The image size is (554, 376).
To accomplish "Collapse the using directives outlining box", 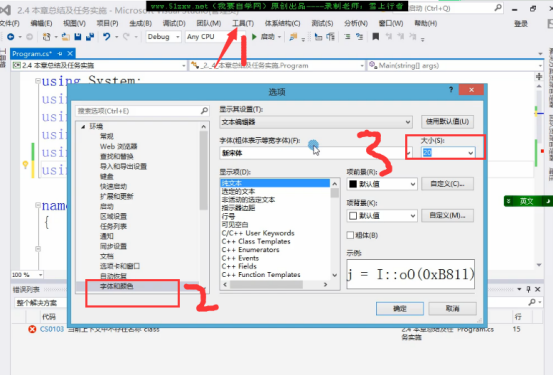I will click(37, 81).
